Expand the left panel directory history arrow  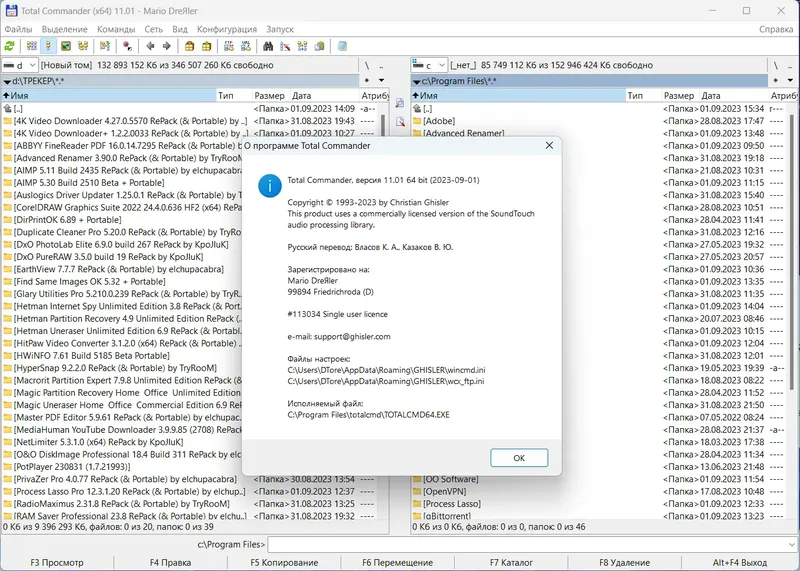pos(381,80)
